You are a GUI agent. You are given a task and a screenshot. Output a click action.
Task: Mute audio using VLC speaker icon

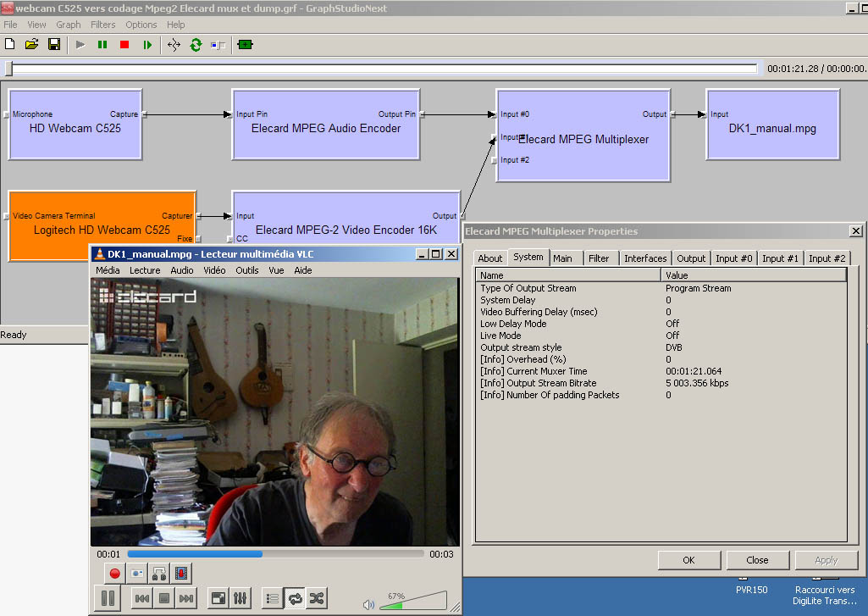(368, 604)
